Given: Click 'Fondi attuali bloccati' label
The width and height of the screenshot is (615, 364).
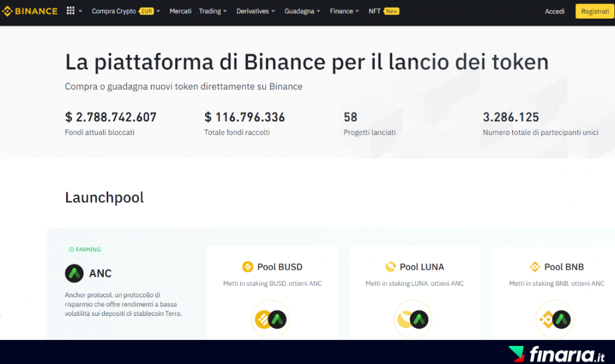Looking at the screenshot, I should coord(100,132).
